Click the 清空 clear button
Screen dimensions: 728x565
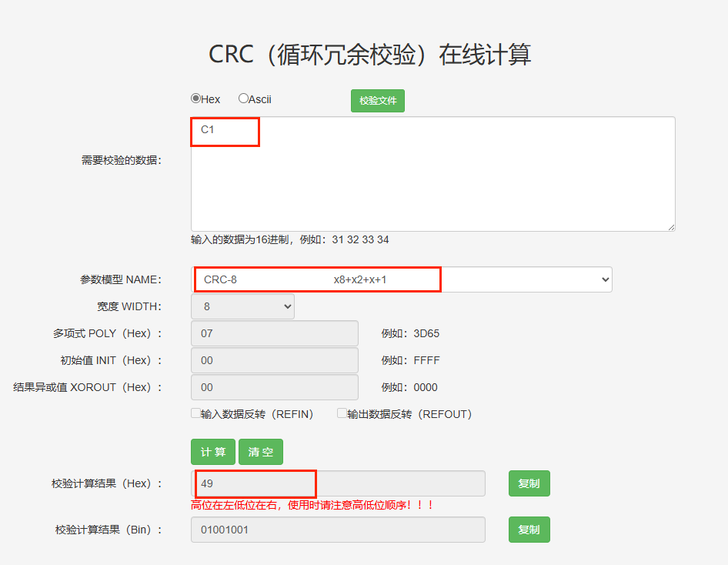coord(260,452)
